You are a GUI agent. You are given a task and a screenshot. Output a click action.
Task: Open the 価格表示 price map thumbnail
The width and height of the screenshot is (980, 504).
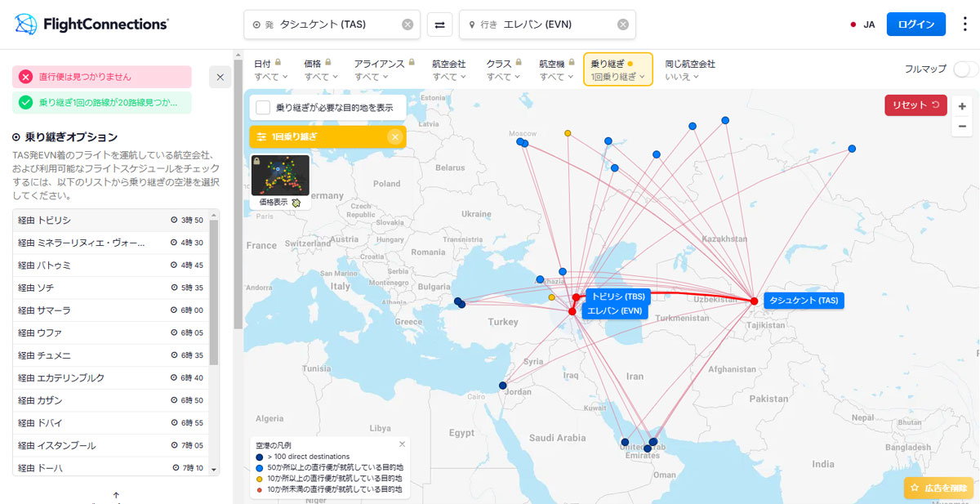[x=280, y=181]
